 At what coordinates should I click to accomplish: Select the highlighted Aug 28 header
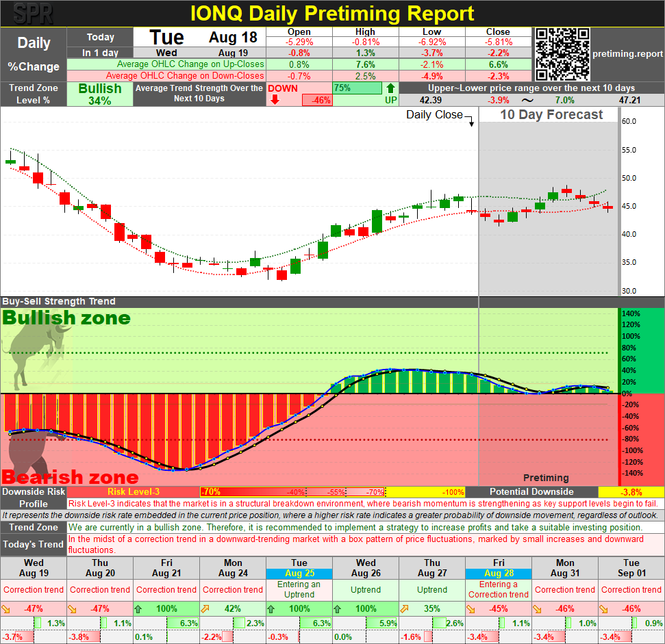[499, 574]
